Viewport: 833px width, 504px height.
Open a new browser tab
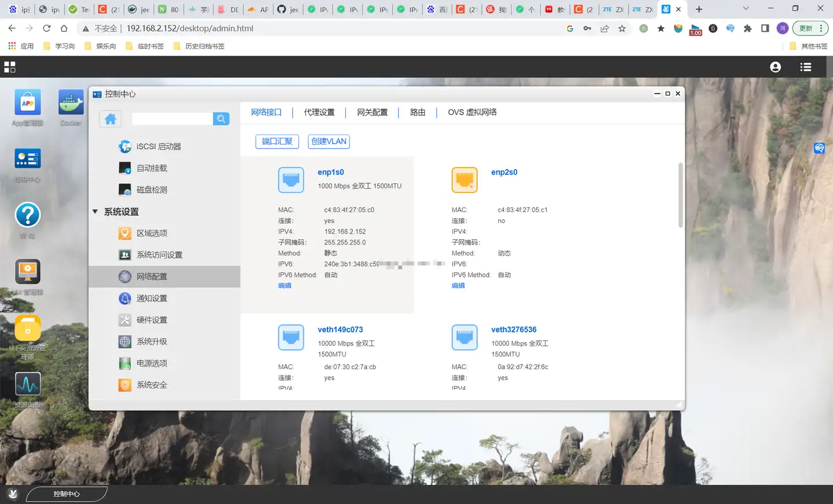point(699,9)
